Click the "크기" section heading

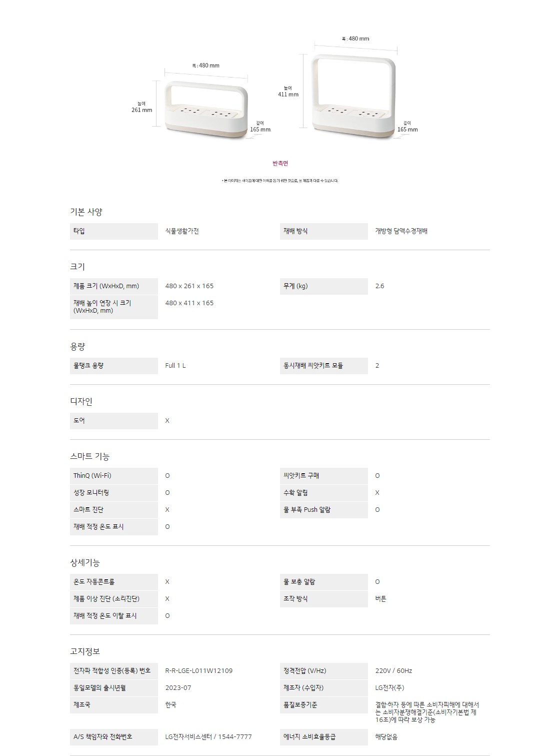(77, 267)
